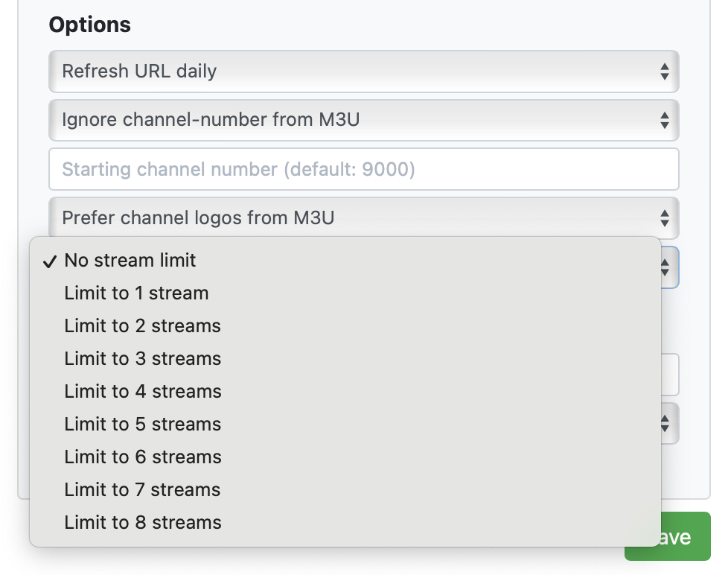Select "No stream limit" option
This screenshot has height=575, width=728.
coord(130,261)
